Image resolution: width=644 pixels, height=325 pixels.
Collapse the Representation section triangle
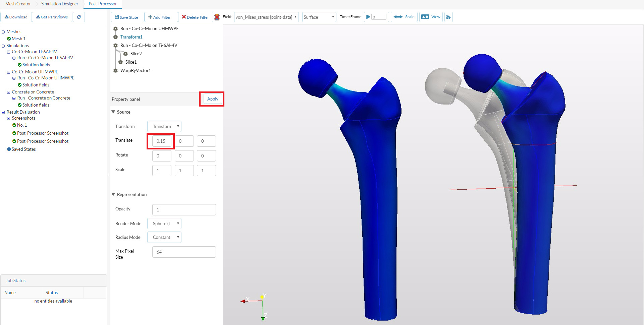[113, 194]
